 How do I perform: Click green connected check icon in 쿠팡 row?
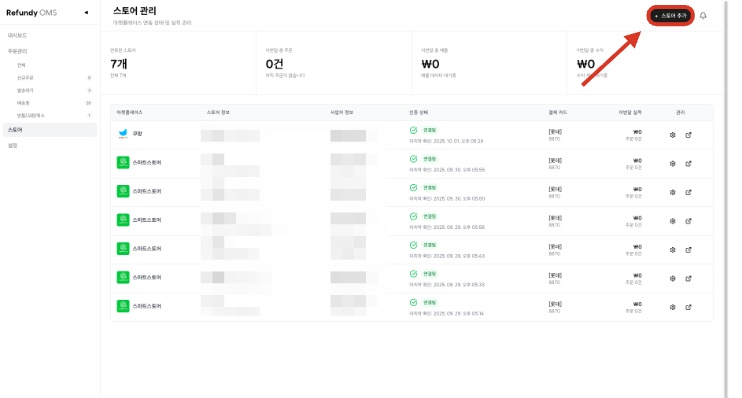pos(413,130)
